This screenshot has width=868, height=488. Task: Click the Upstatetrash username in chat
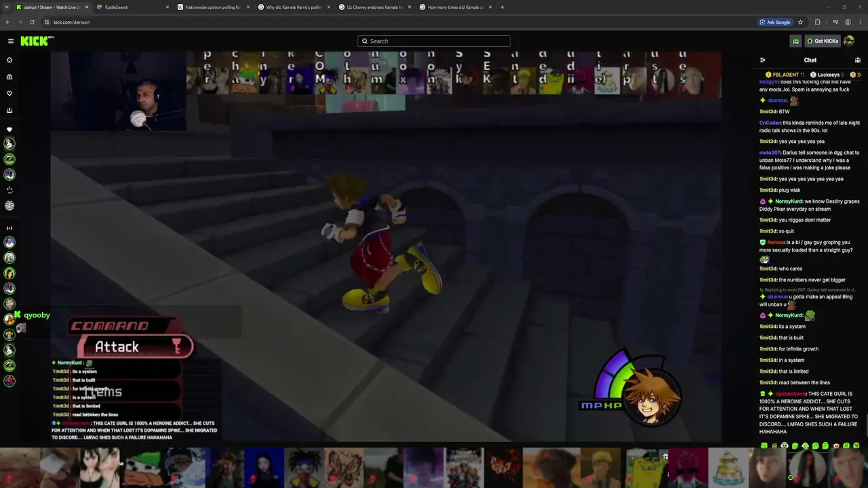tap(790, 394)
